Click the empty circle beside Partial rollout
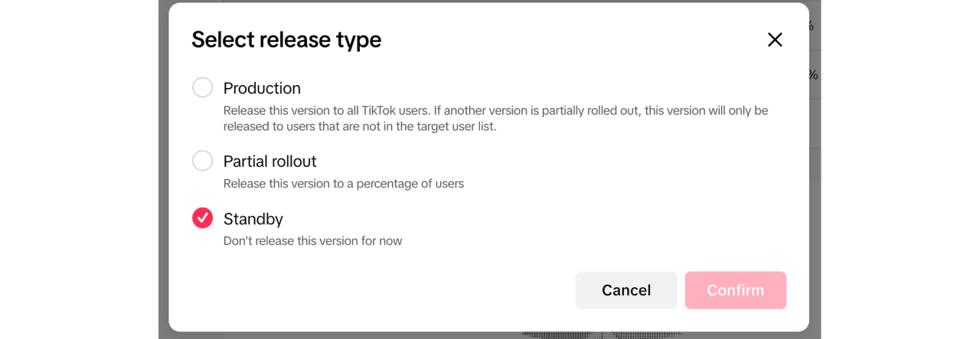 point(202,161)
